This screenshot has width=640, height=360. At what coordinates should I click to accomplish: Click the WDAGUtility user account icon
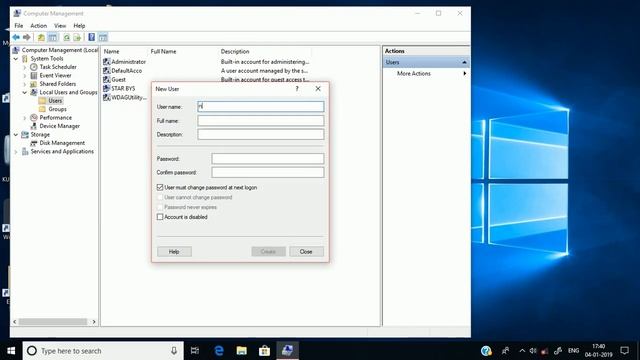[107, 97]
